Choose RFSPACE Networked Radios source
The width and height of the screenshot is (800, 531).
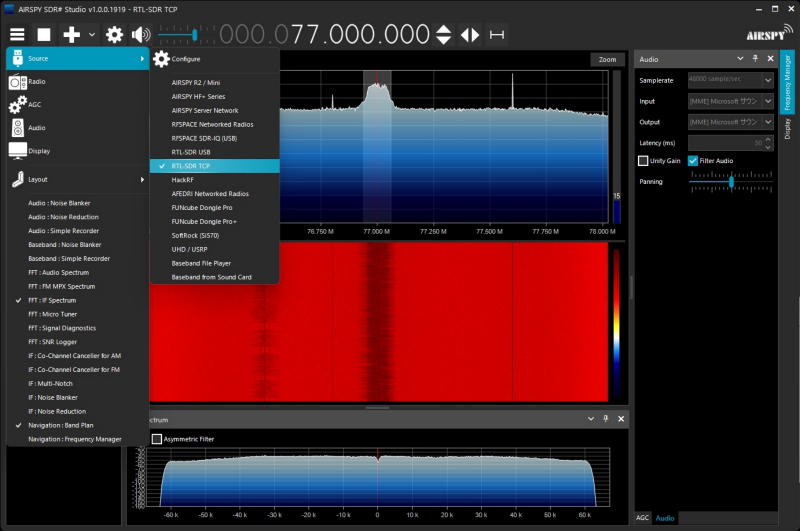[x=214, y=124]
